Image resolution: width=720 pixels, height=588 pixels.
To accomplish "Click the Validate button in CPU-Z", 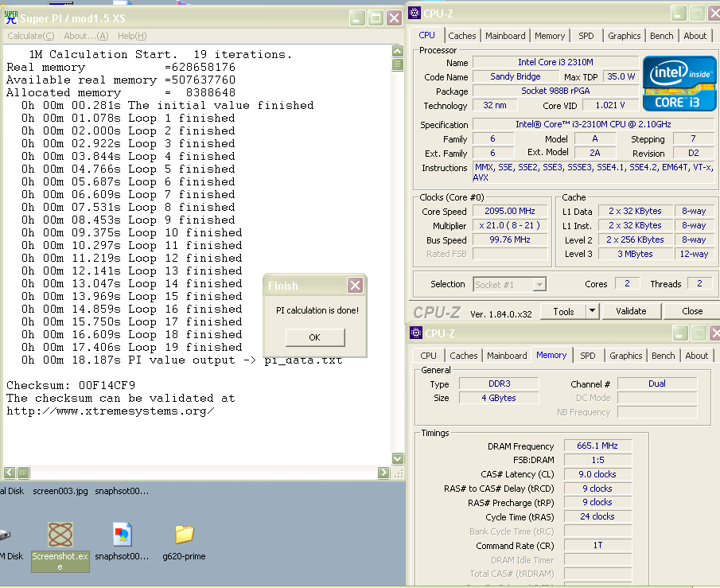I will 631,311.
